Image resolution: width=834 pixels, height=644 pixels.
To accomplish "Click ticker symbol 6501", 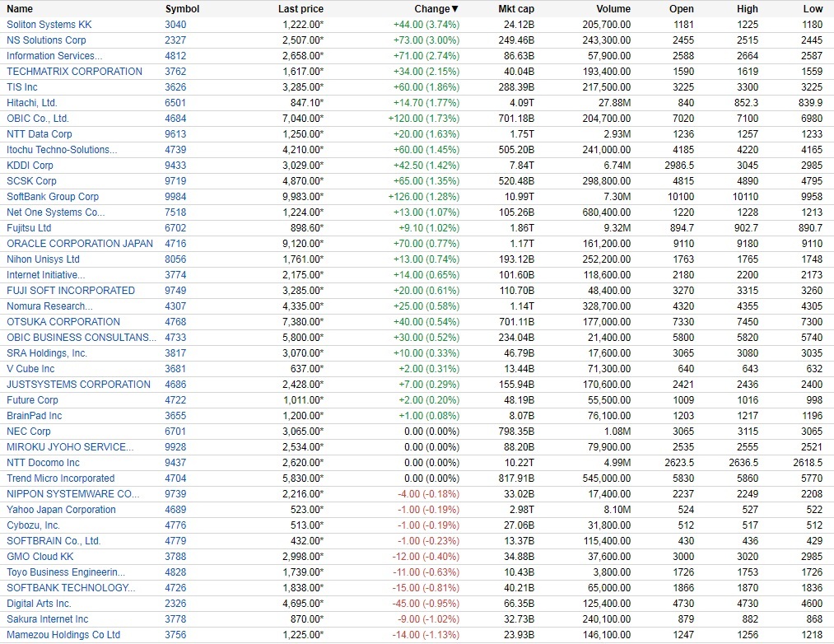I will tap(175, 103).
